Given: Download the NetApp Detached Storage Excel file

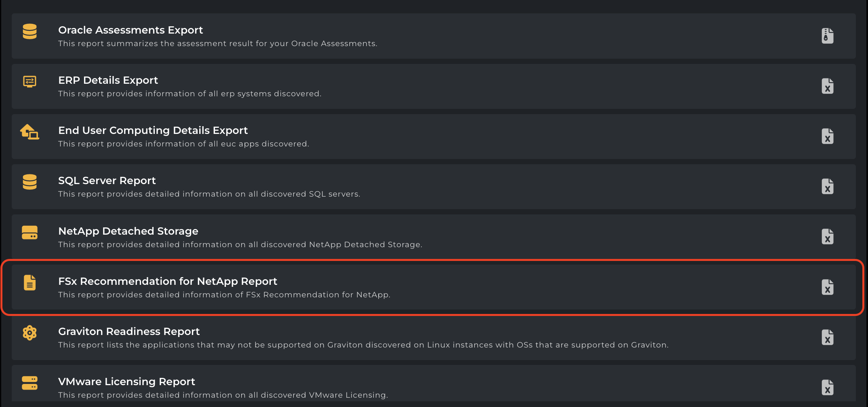Looking at the screenshot, I should click(x=827, y=237).
